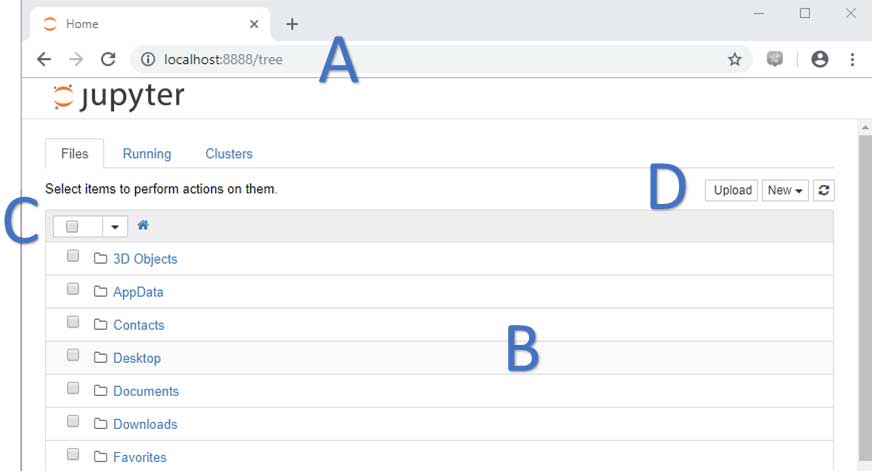Click the Jupyter logo
The height and width of the screenshot is (475, 872).
point(118,97)
